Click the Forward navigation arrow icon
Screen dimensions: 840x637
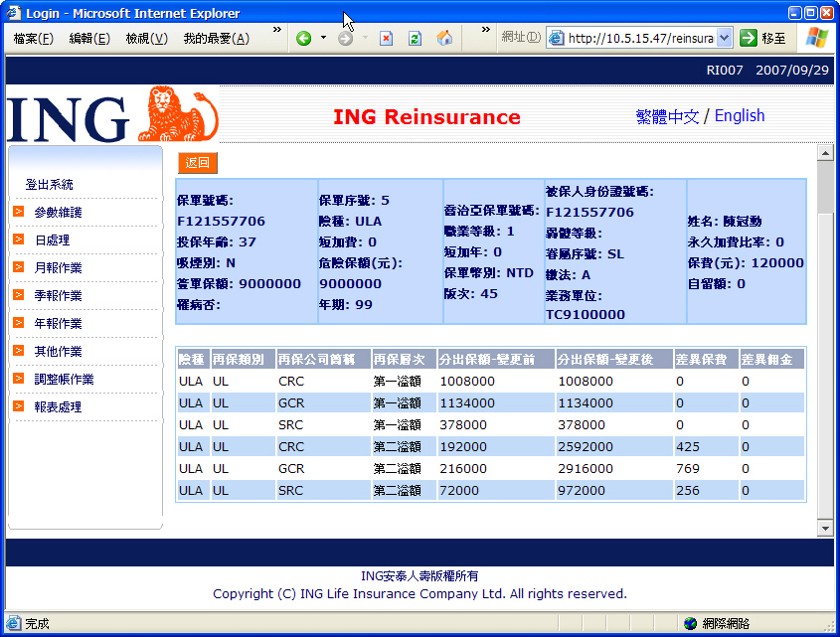[x=346, y=38]
